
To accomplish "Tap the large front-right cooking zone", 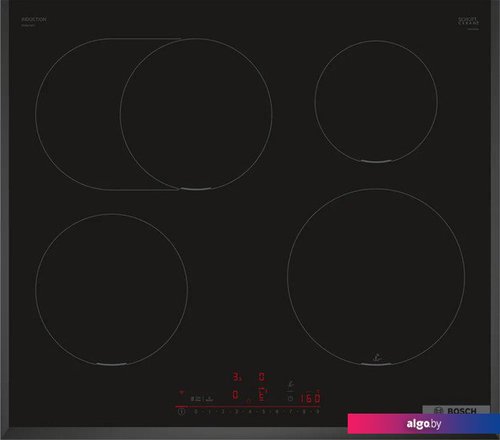I will tap(376, 277).
